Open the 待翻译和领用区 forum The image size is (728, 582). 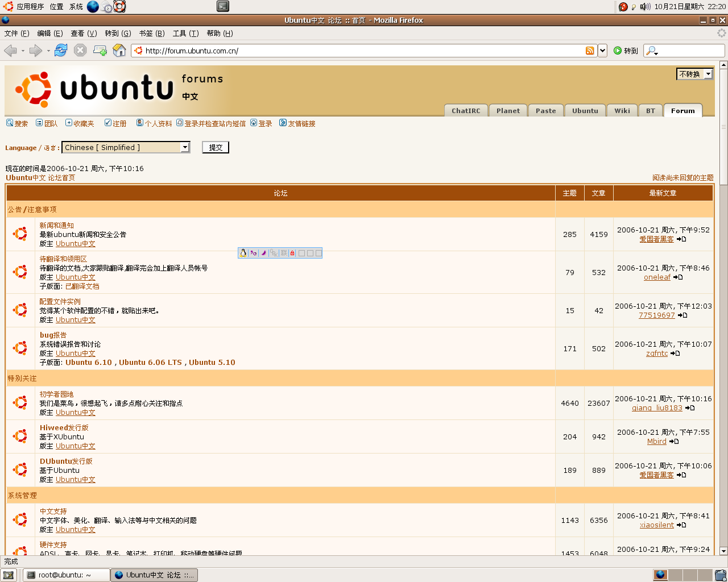(63, 259)
